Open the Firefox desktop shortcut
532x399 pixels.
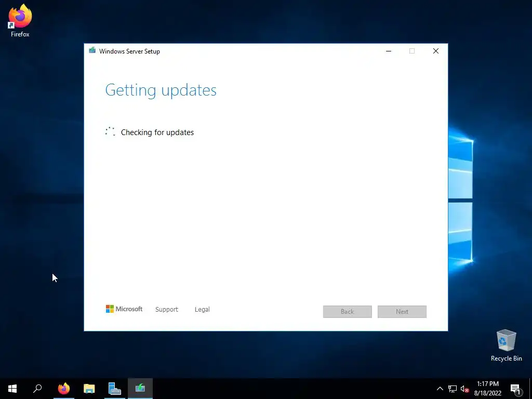point(20,20)
